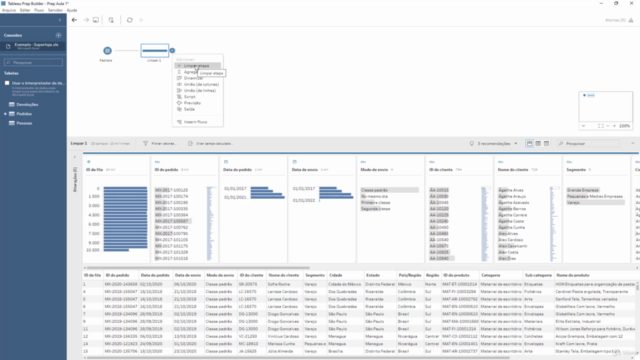Click the add connection toolbar icon
640x360 pixels.
coord(111,20)
